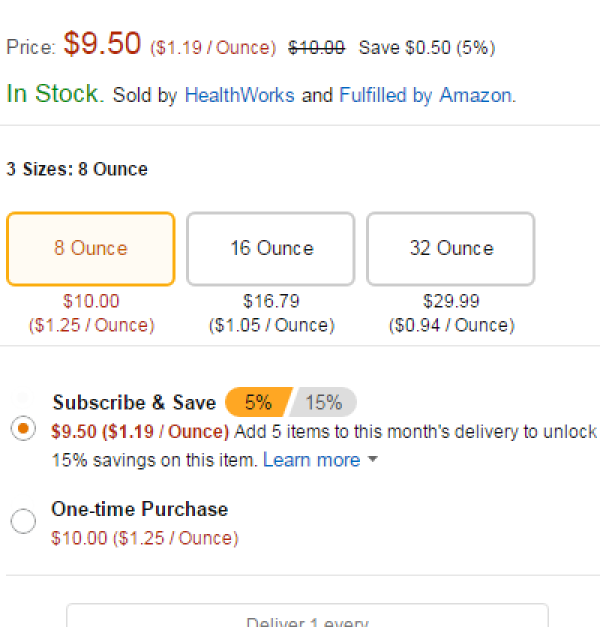Select the 8 Ounce size option
This screenshot has width=600, height=627.
[91, 249]
